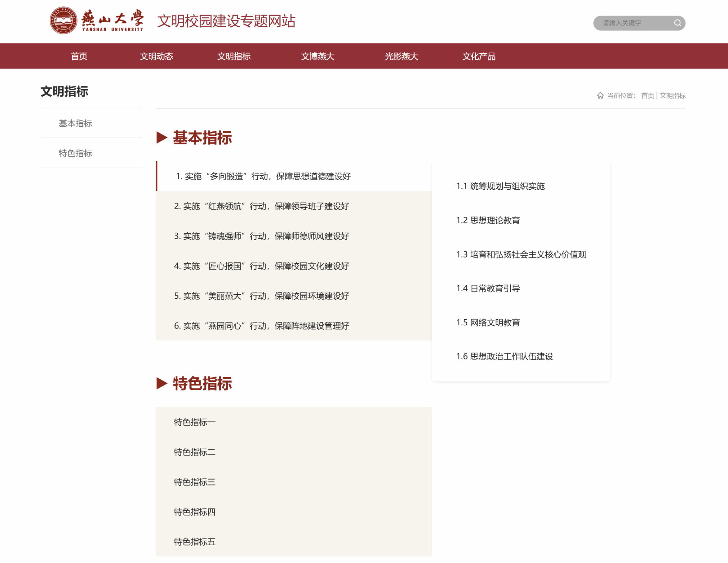Click 首页 link in breadcrumb
Screen dimensions: 728x563
coord(647,96)
